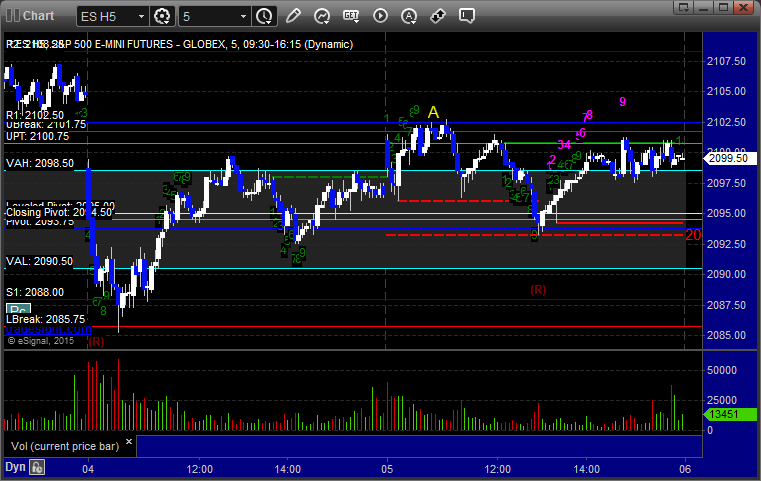Screen dimensions: 761x481
Task: Select the Vol (current price bar) tab
Action: point(65,446)
